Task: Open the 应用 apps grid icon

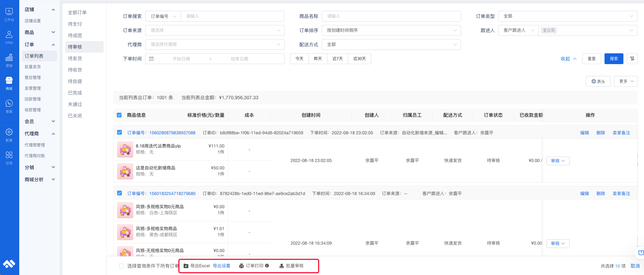Action: pos(9,158)
